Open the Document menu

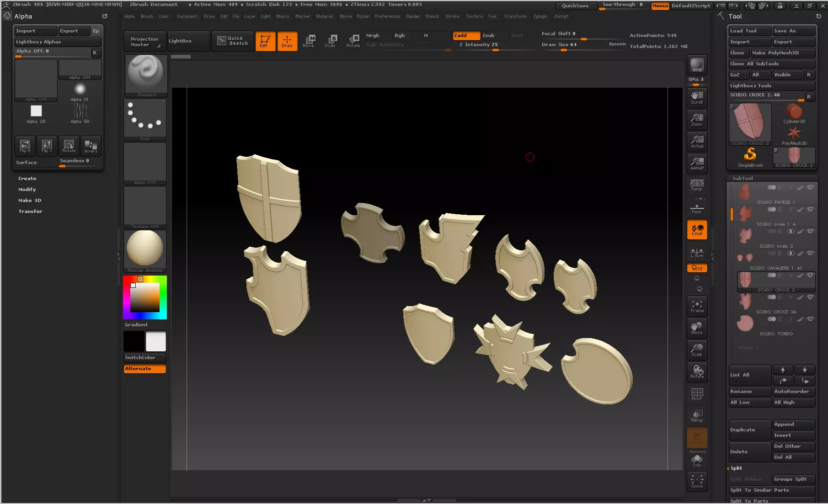pyautogui.click(x=187, y=16)
